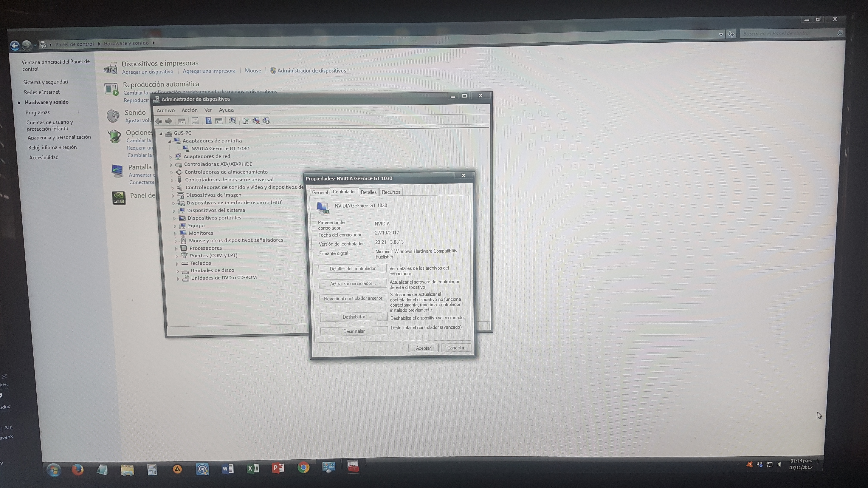Expand the Procesadores node
Viewport: 868px width, 488px height.
click(176, 249)
